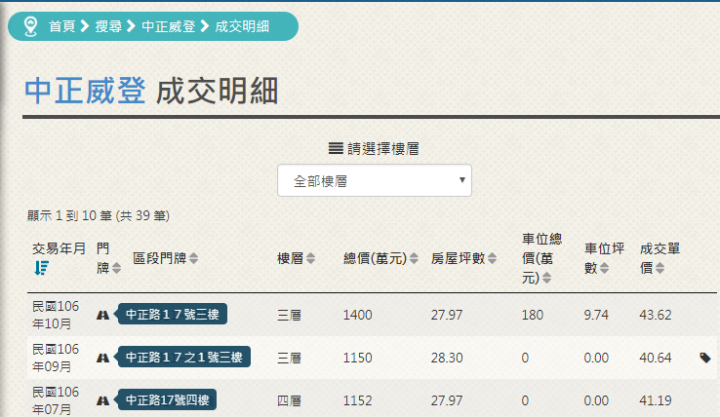Click road icon beside 中正路17號四樓
Viewport: 720px width, 417px height.
point(103,400)
